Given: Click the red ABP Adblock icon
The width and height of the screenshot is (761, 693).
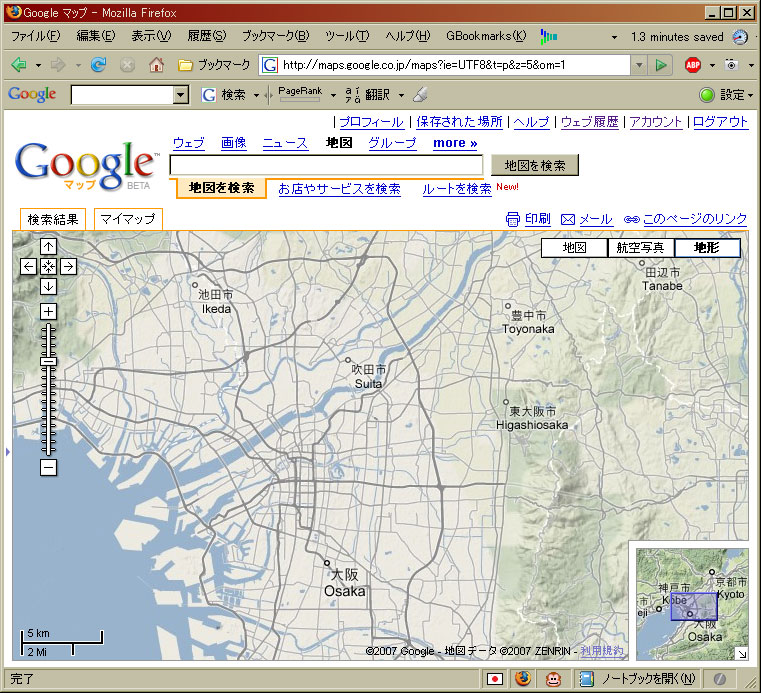Looking at the screenshot, I should pyautogui.click(x=693, y=65).
